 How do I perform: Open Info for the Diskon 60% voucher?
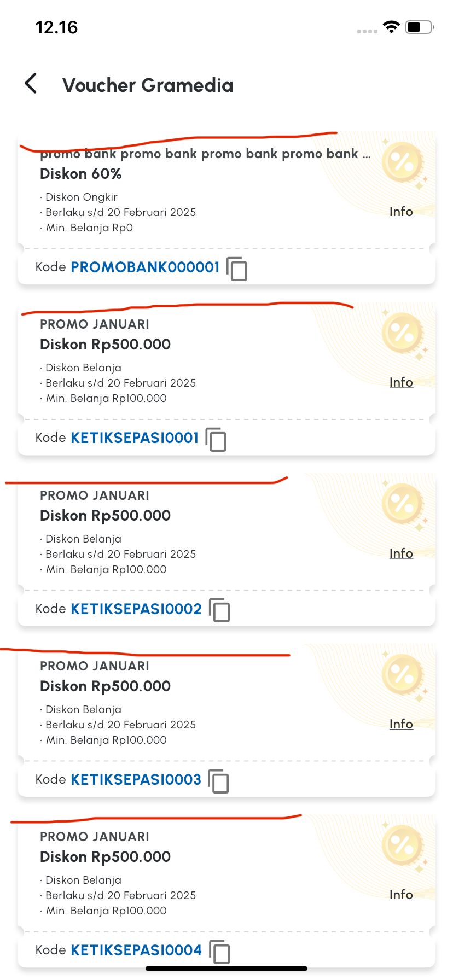tap(401, 212)
